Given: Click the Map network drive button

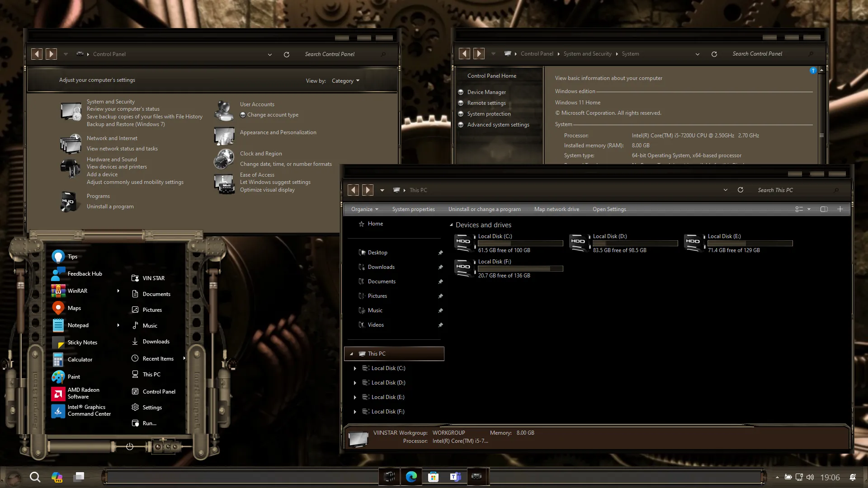Looking at the screenshot, I should click(556, 209).
